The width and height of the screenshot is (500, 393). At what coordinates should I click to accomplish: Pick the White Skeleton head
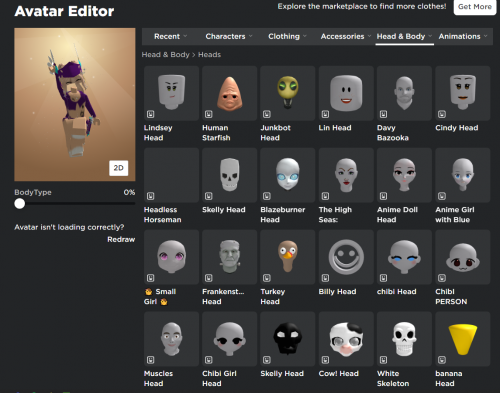[x=404, y=339]
